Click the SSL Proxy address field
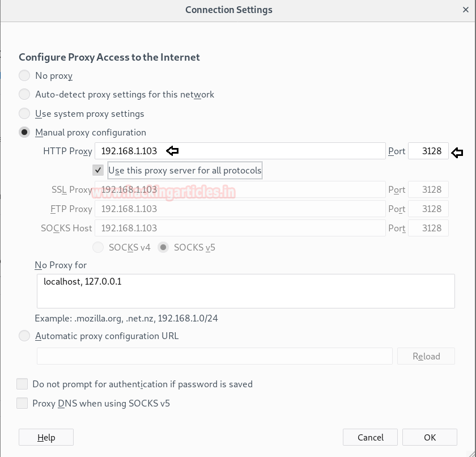This screenshot has width=476, height=457. 240,189
